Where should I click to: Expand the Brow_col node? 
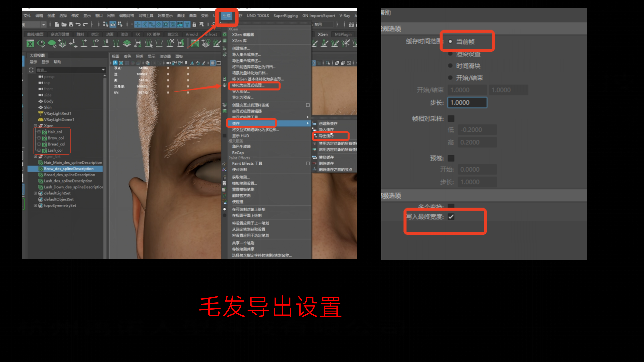click(x=39, y=138)
